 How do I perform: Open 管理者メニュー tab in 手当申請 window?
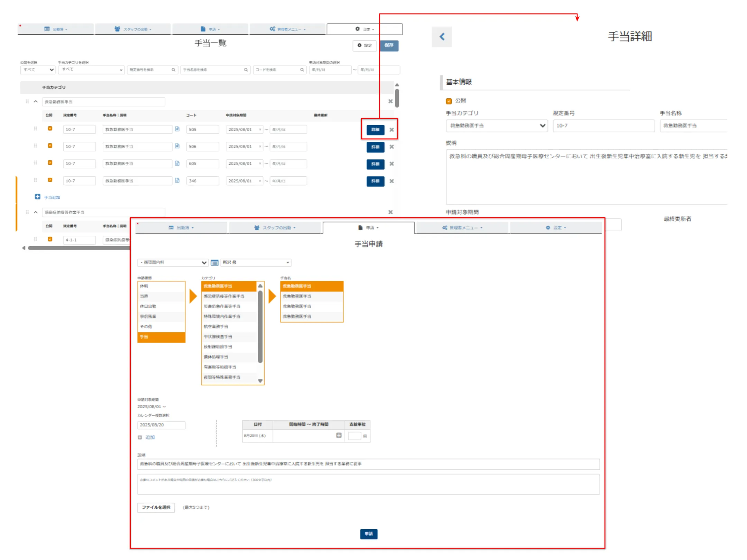pos(462,228)
